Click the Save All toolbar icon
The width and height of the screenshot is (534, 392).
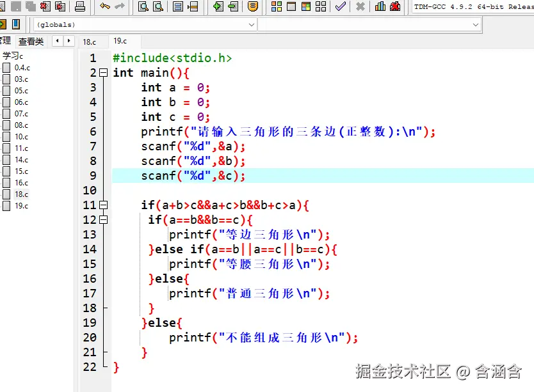click(31, 6)
